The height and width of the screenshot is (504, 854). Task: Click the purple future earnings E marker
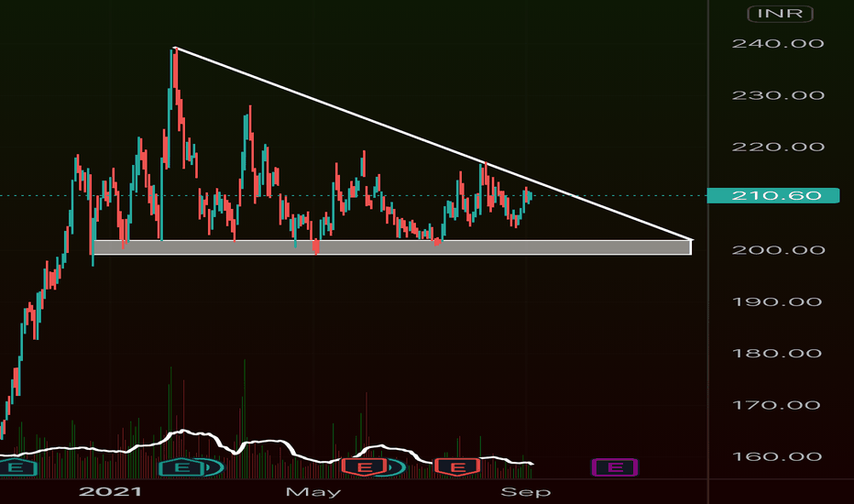tap(614, 467)
